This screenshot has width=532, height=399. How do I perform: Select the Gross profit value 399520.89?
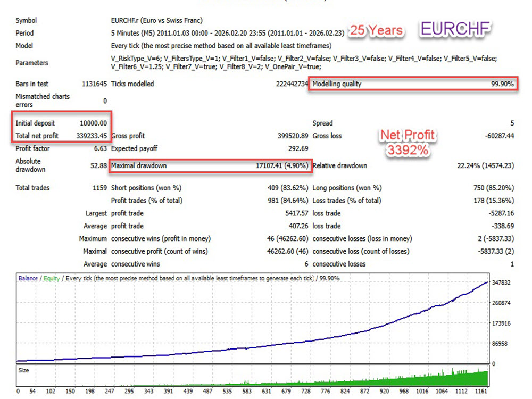pos(293,136)
